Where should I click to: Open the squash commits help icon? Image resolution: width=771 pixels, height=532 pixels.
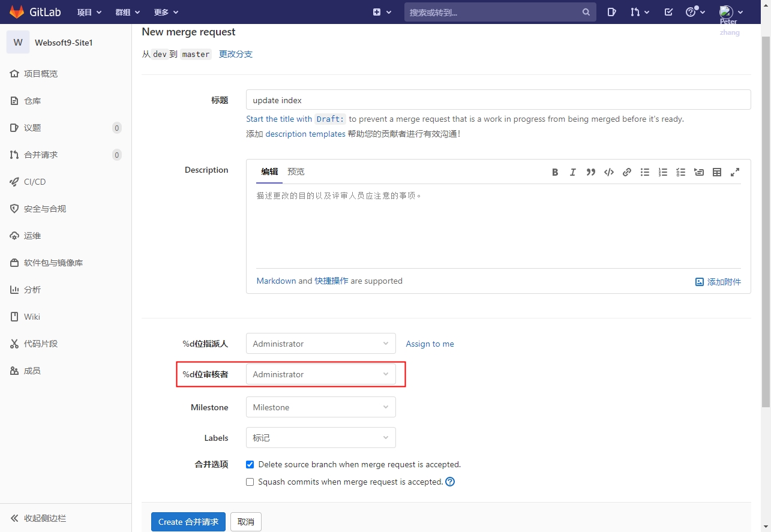click(450, 482)
